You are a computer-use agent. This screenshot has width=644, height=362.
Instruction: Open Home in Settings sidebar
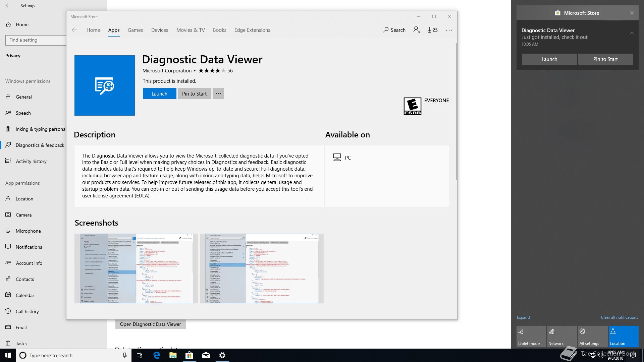(22, 24)
